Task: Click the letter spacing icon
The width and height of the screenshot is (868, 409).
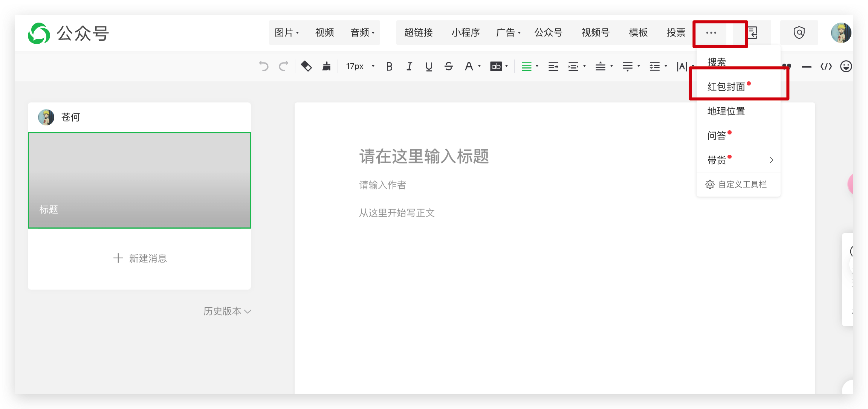Action: tap(682, 67)
